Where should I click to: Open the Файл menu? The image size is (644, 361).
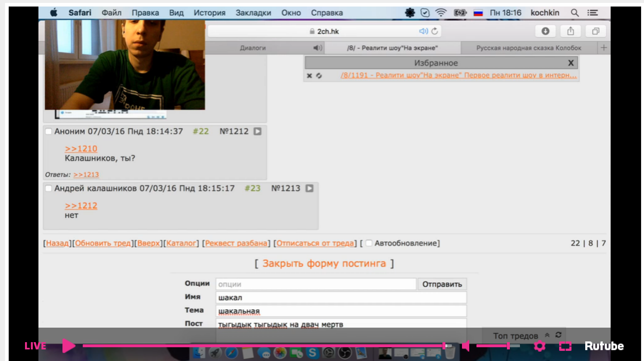[111, 13]
